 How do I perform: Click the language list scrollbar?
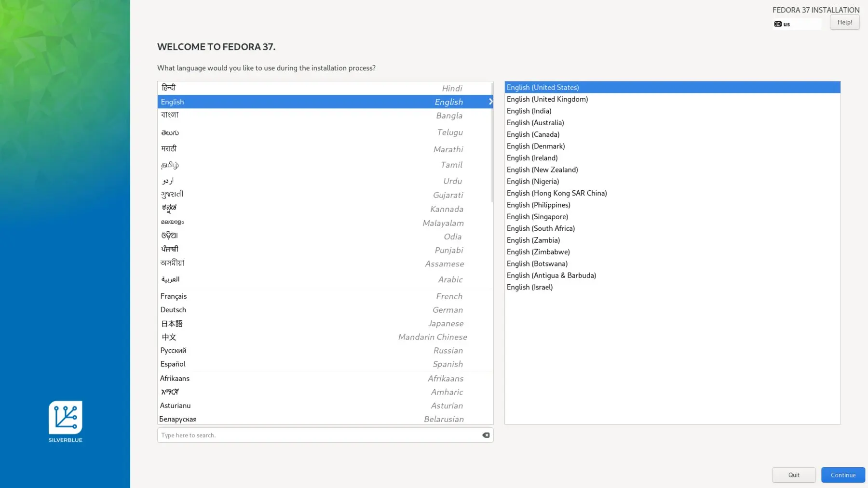tap(492, 142)
